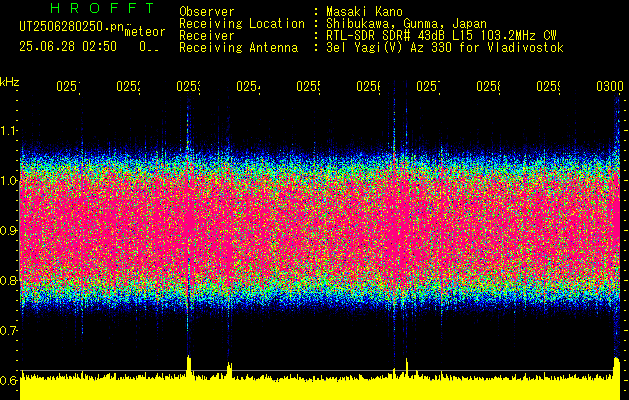Screen dimensions: 629x400
Task: Click the 1.0 kHz axis value
Action: (x=8, y=181)
